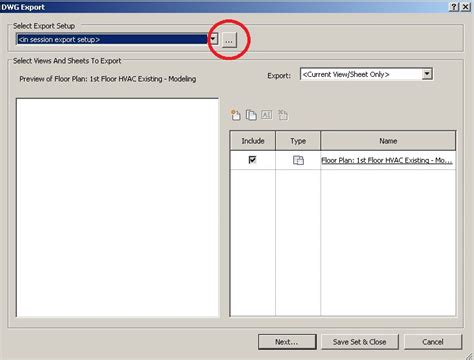
Task: Click the view preview pane
Action: pos(117,207)
